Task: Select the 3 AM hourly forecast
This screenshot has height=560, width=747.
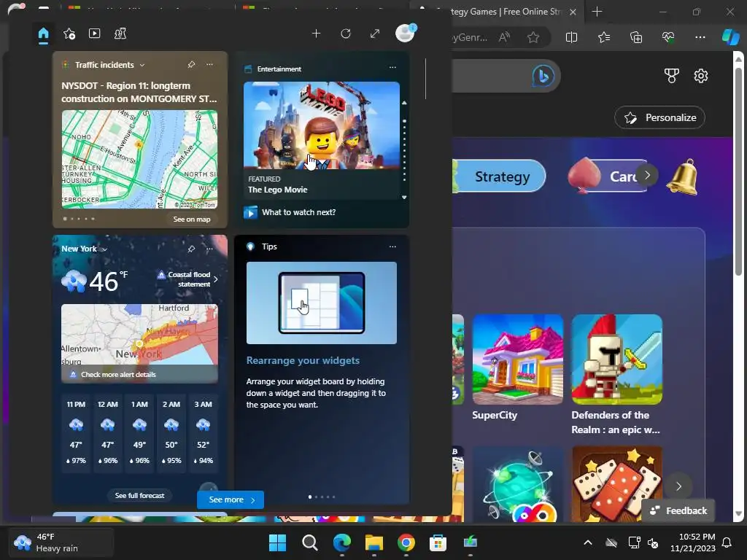Action: [x=203, y=432]
